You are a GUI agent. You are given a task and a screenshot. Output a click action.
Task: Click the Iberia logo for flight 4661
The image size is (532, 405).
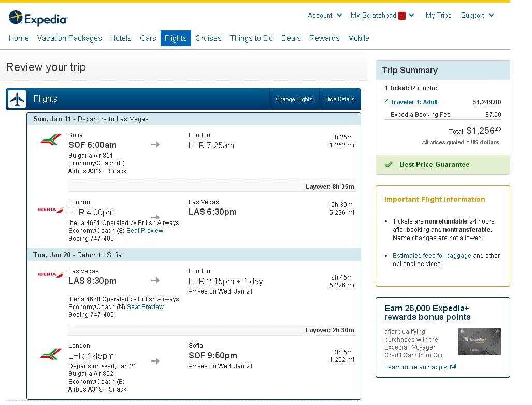[50, 210]
